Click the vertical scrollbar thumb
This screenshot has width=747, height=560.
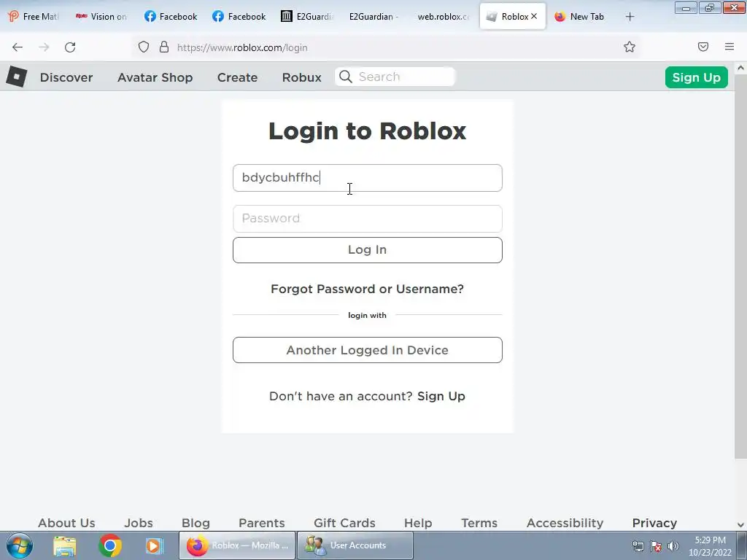[x=741, y=267]
